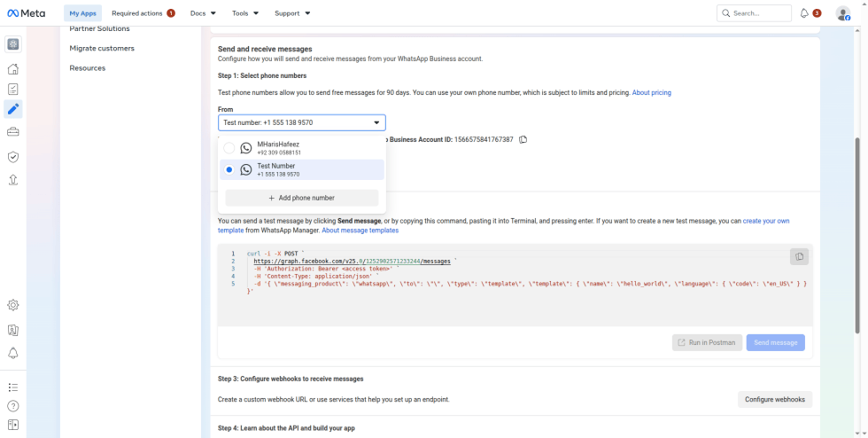Click the +92 309 0588151 number text

point(279,153)
